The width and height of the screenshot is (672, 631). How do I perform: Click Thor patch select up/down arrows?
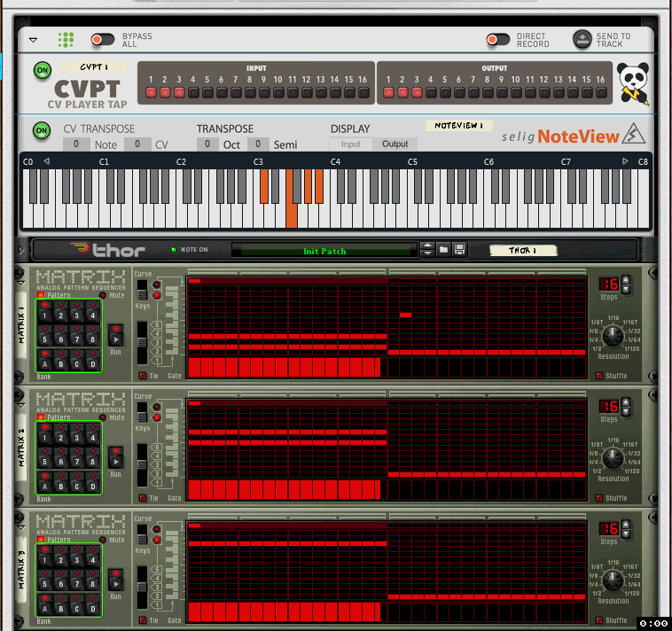[x=426, y=249]
